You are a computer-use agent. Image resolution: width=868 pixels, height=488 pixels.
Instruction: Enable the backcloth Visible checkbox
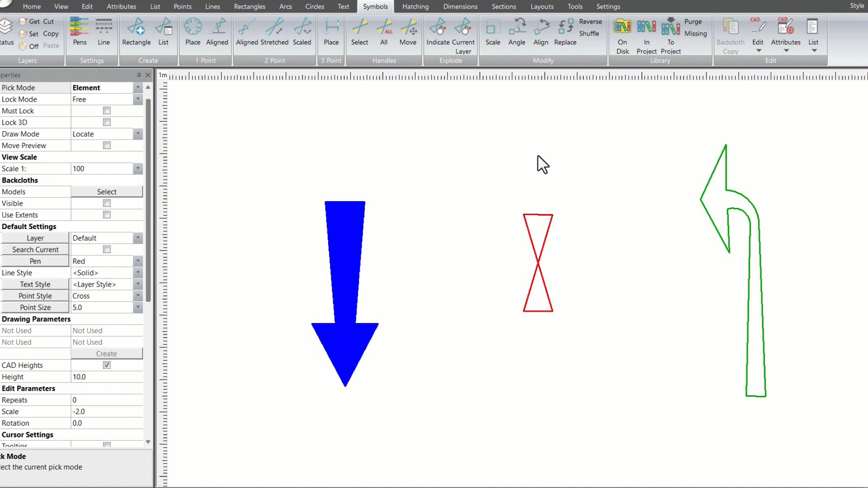pos(107,203)
